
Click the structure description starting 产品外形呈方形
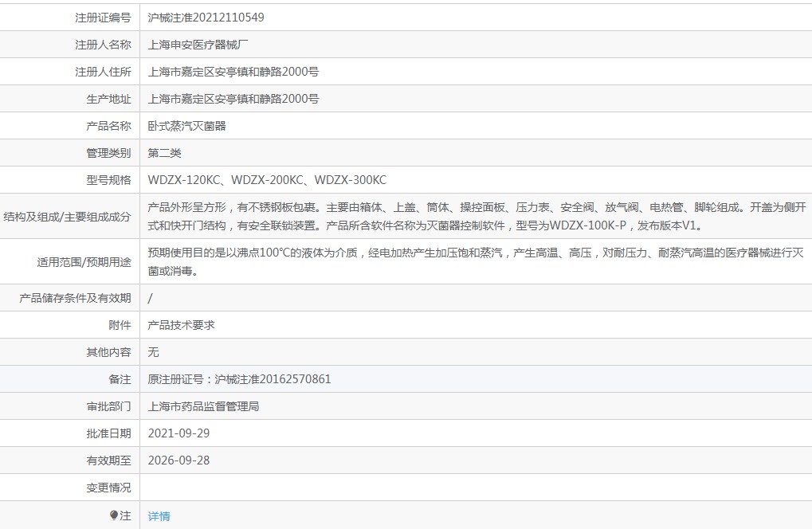[477, 217]
